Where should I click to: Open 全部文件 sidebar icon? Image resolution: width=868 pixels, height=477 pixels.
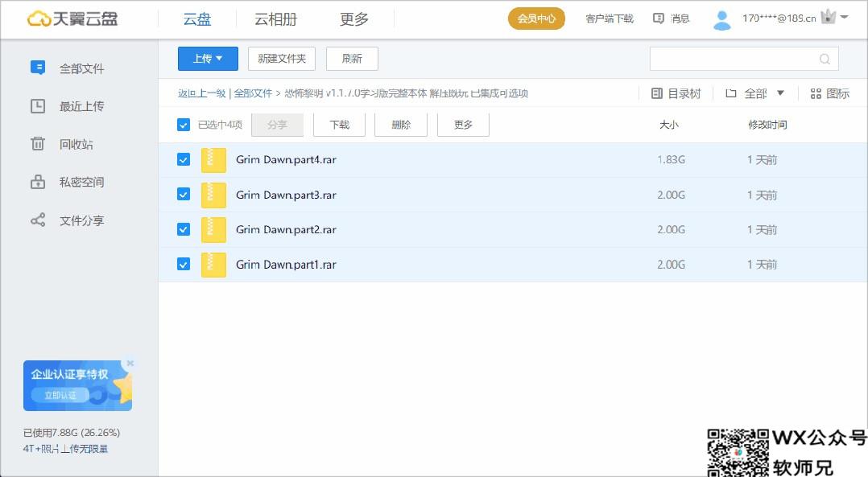point(38,68)
